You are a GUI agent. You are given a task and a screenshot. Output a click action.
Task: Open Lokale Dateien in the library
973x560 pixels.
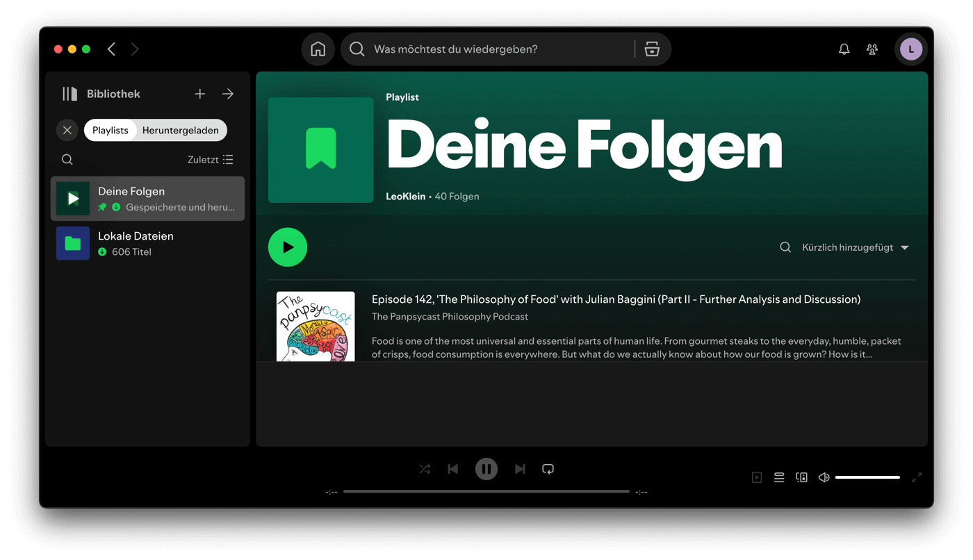147,243
